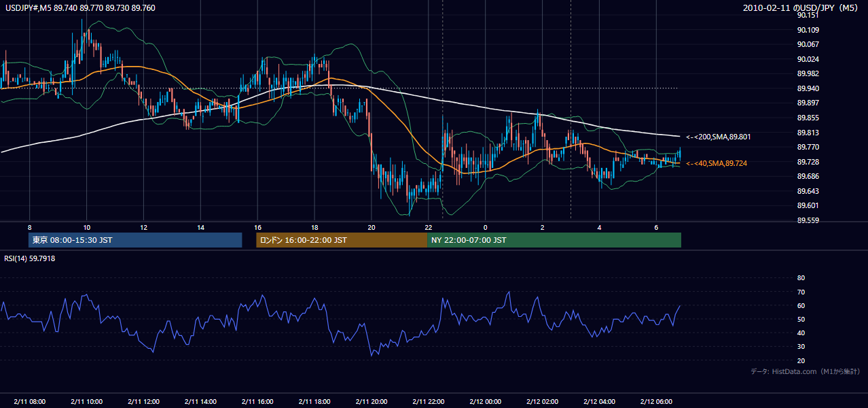Click price axis value 89.770
Image resolution: width=868 pixels, height=408 pixels.
point(807,147)
